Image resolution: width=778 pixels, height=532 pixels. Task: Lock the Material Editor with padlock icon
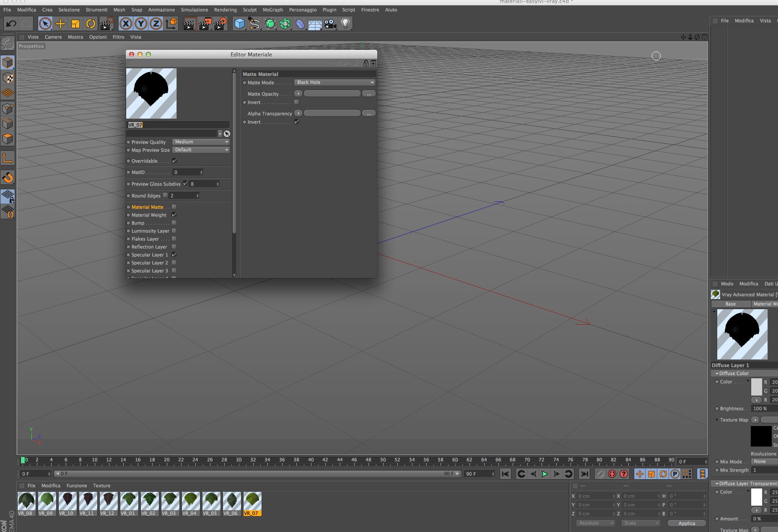(366, 63)
